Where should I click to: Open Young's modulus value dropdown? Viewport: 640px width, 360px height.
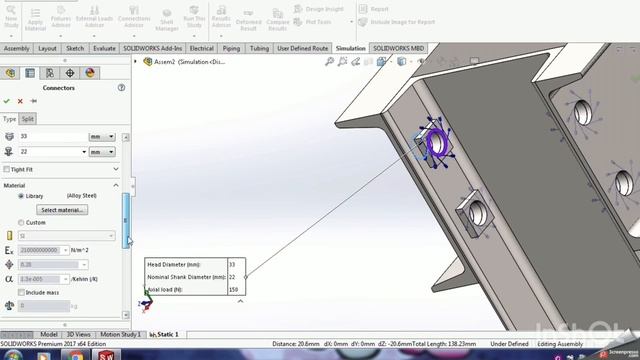(x=65, y=250)
